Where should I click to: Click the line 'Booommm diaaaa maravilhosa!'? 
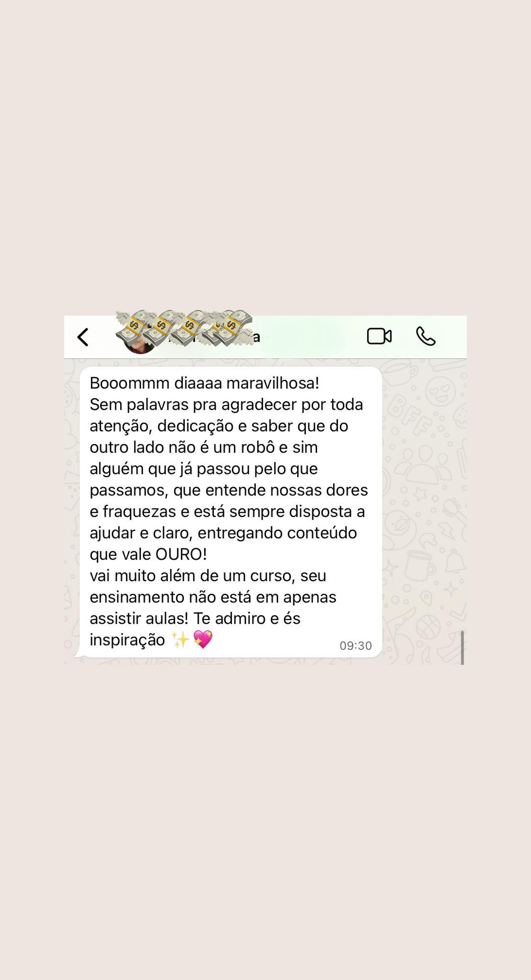204,383
